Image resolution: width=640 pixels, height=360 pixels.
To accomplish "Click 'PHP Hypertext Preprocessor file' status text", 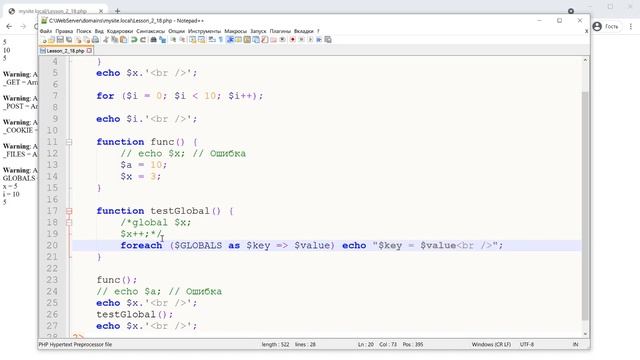I will 76,344.
